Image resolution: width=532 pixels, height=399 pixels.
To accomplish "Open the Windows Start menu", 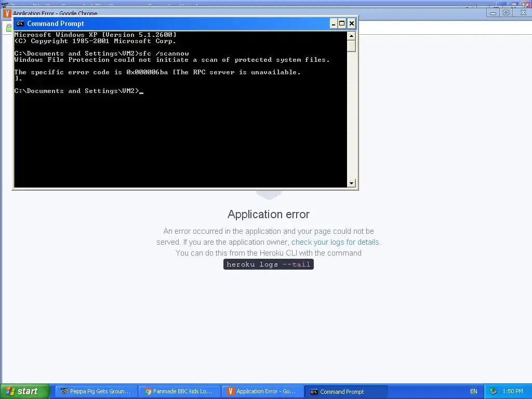I will click(25, 391).
